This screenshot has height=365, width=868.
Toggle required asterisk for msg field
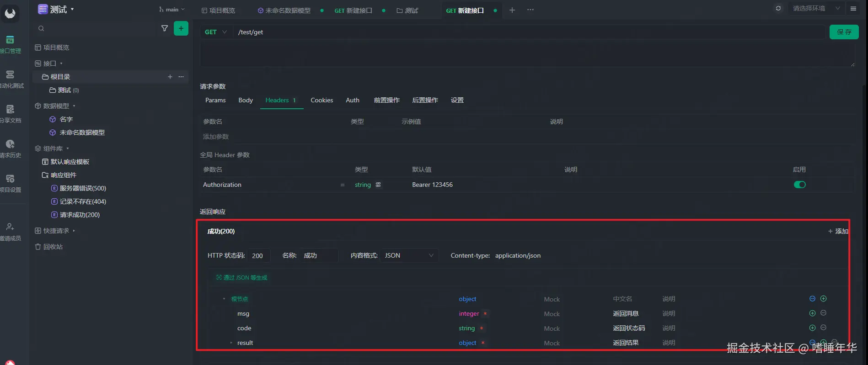[485, 313]
